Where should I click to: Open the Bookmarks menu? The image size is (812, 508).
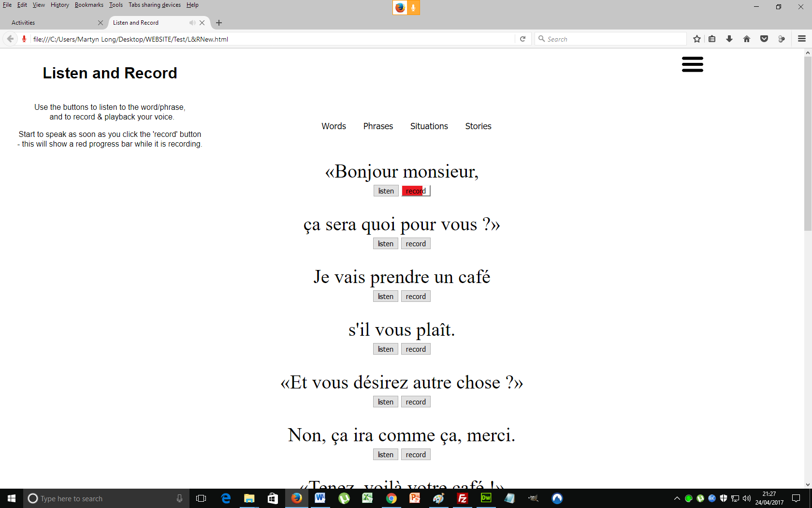[x=89, y=5]
